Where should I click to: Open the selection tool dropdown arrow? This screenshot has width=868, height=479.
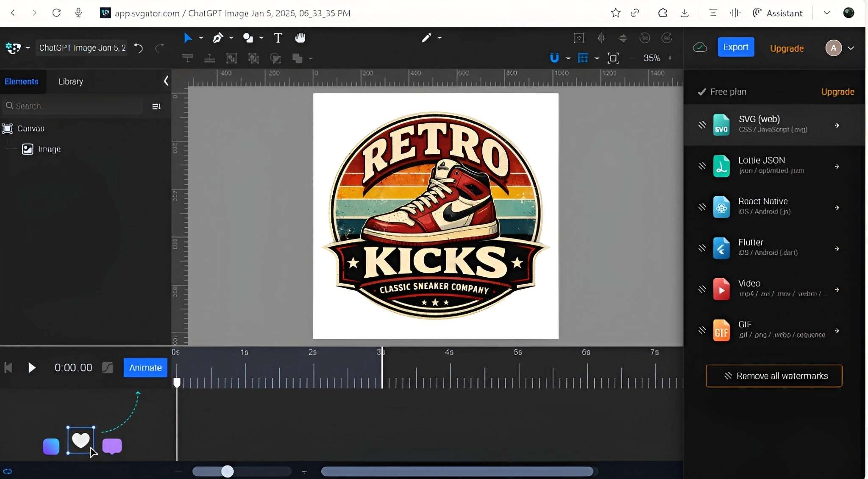(x=201, y=38)
